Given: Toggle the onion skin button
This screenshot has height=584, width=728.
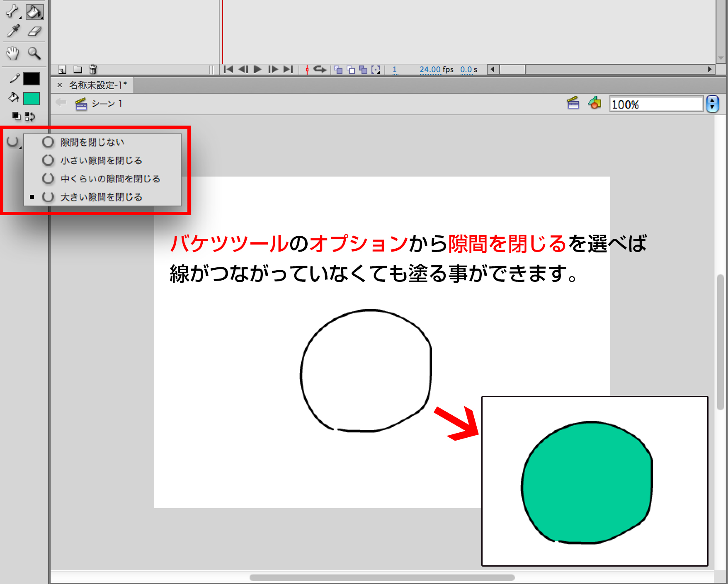Looking at the screenshot, I should tap(338, 70).
